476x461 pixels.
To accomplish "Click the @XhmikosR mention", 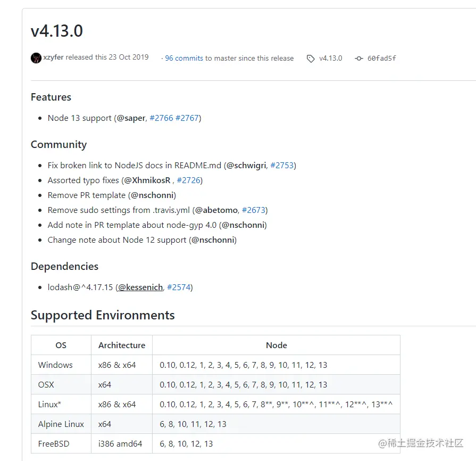I will [147, 180].
